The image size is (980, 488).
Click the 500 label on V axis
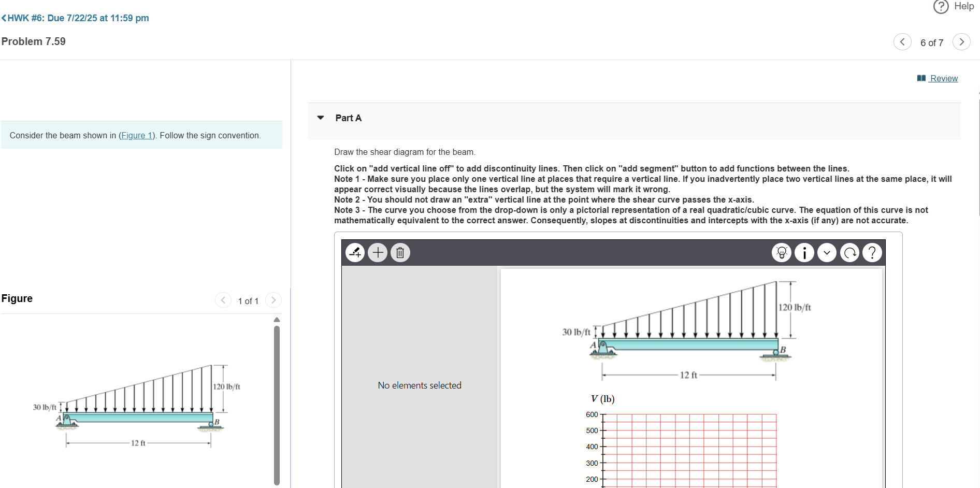592,430
